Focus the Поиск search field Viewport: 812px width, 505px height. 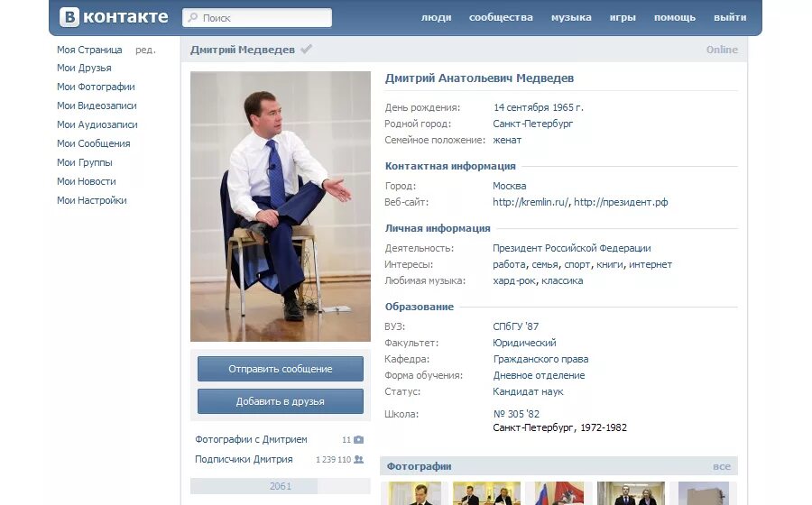[257, 18]
